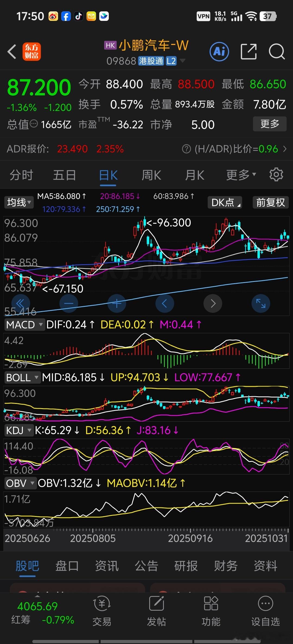Tap the 20250916 date axis label
The width and height of the screenshot is (293, 644).
click(x=190, y=538)
